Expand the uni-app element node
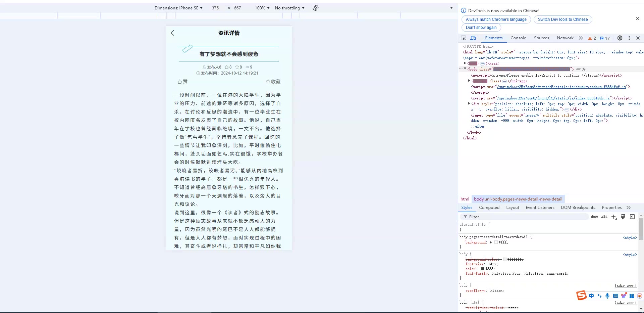644x313 pixels. click(469, 81)
